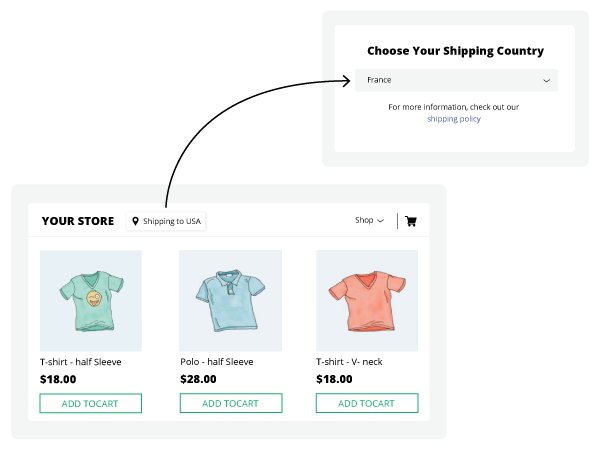
Task: Open the shopping cart icon
Action: pyautogui.click(x=411, y=221)
